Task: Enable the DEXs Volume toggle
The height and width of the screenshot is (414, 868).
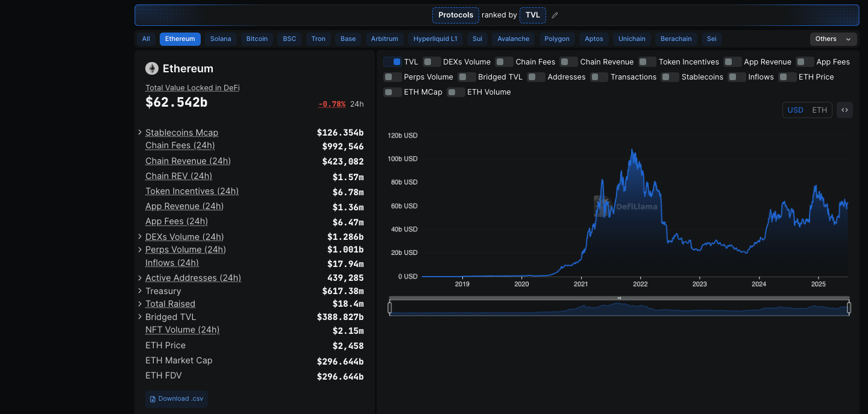Action: [432, 62]
